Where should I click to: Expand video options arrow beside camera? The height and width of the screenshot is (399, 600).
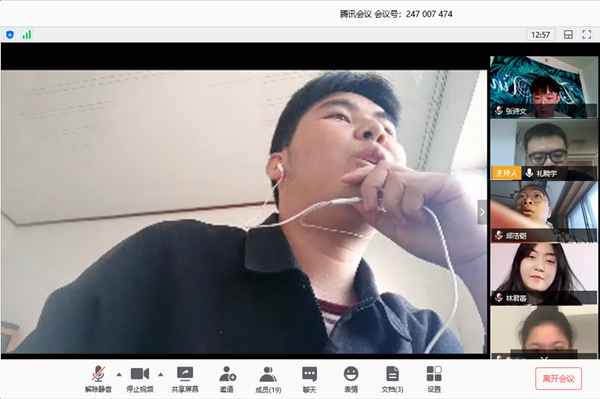coord(161,375)
